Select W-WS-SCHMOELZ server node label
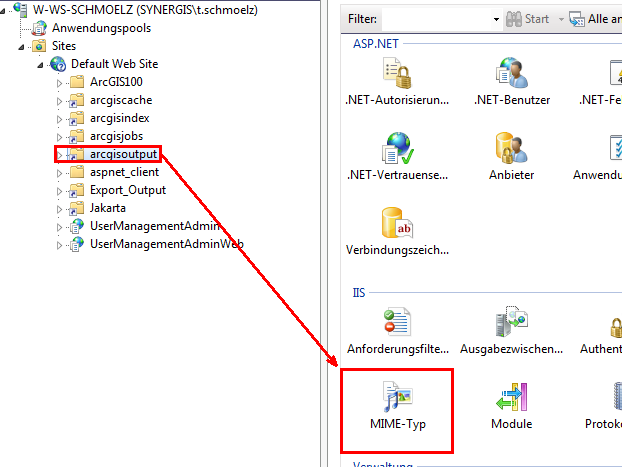This screenshot has height=467, width=622. 145,10
